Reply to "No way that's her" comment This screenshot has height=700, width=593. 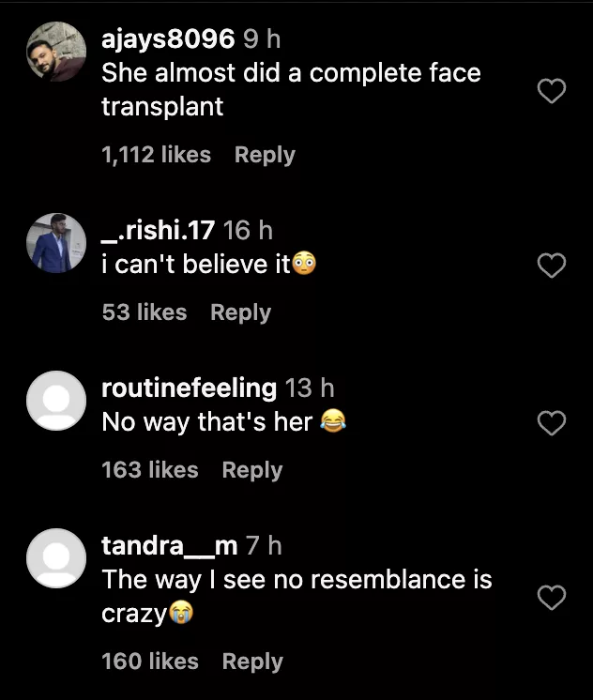[251, 470]
